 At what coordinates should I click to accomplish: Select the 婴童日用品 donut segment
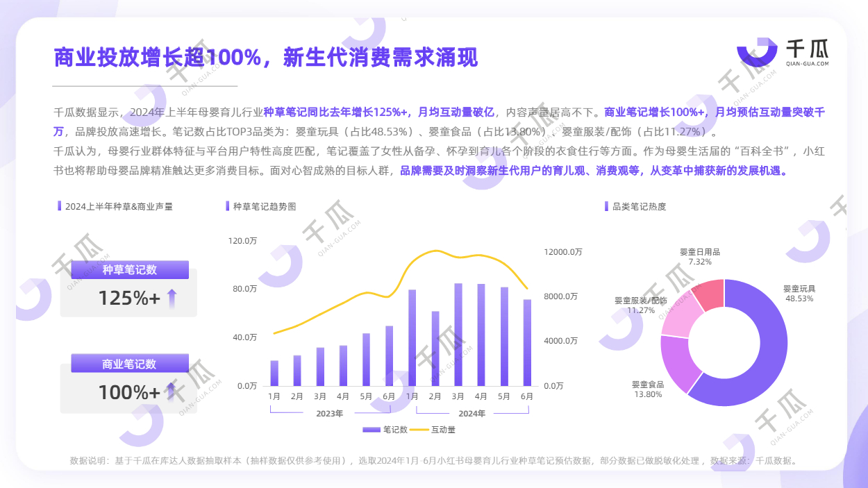coord(710,294)
